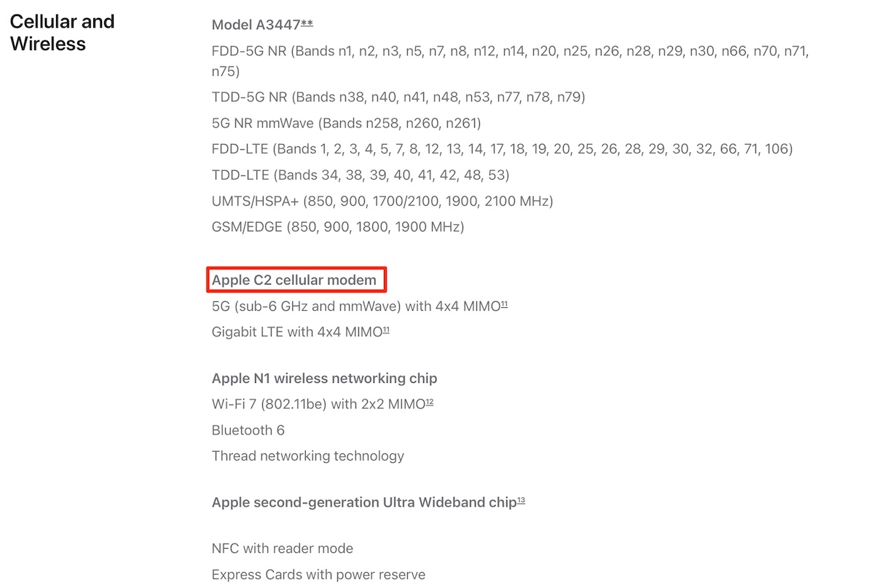Click the FDD-LTE bands line
Screen dimensions: 874x588
(503, 149)
